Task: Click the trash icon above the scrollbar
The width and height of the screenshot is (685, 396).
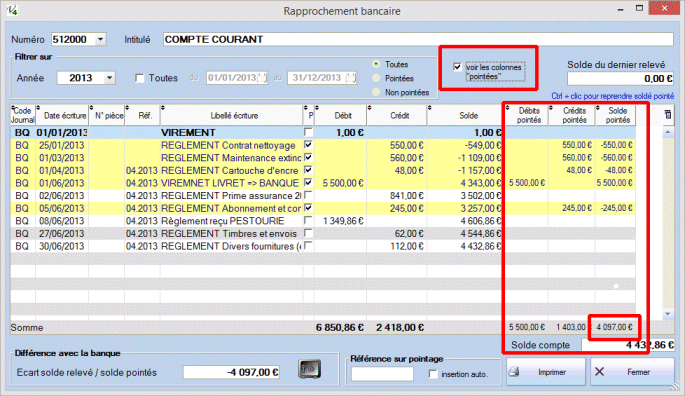Action: (668, 115)
